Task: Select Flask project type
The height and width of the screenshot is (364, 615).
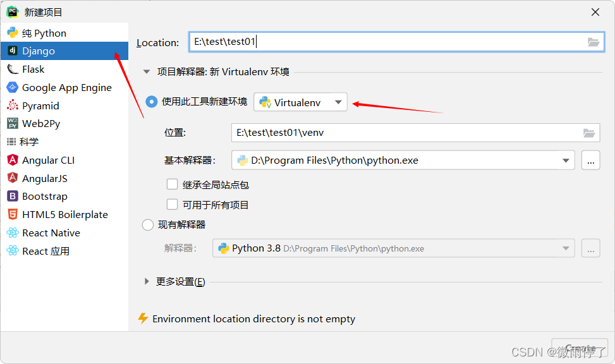Action: coord(64,69)
